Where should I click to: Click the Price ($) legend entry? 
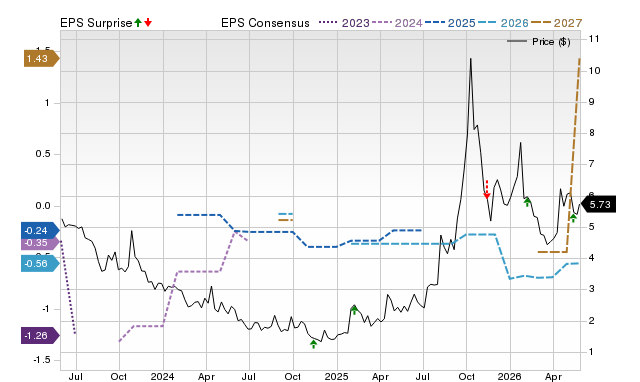(539, 42)
